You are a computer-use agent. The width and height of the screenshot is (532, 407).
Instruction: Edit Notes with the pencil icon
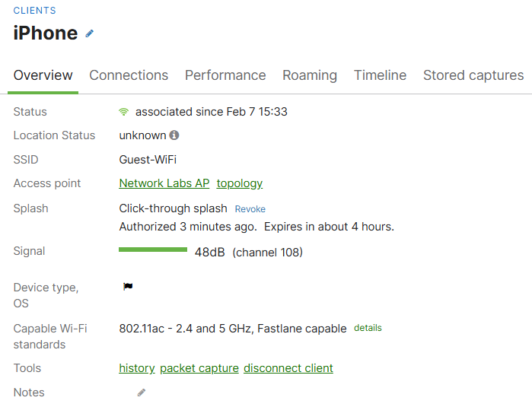142,393
